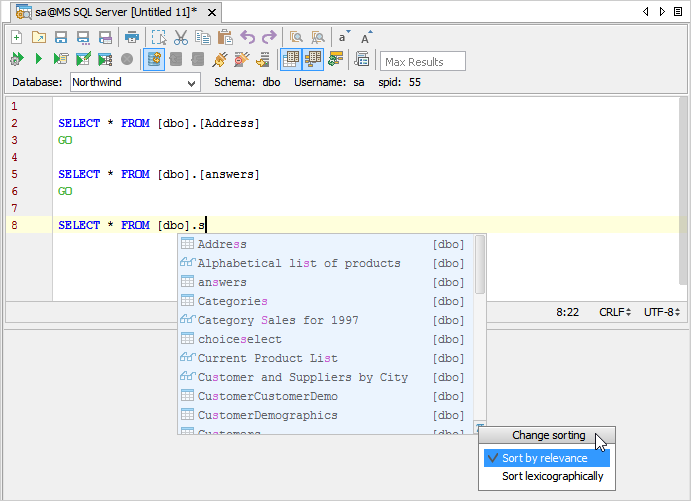Connect to database with plug icon

pyautogui.click(x=220, y=59)
